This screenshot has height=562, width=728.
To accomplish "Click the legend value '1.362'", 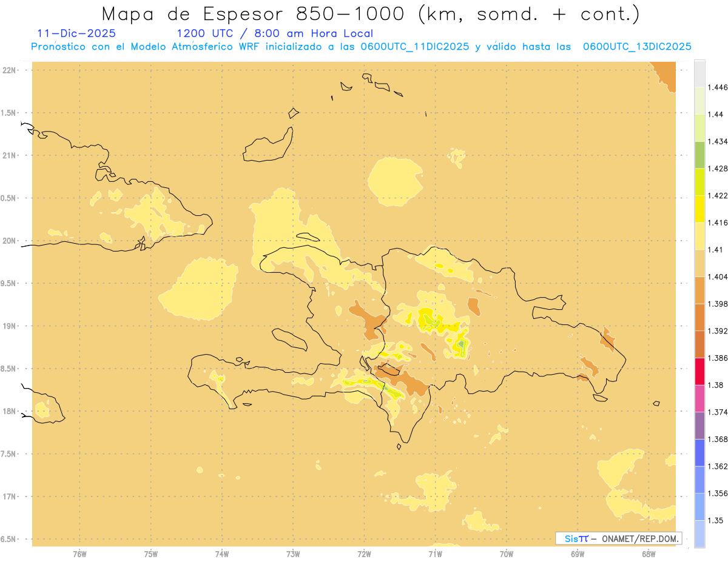I will coord(717,466).
